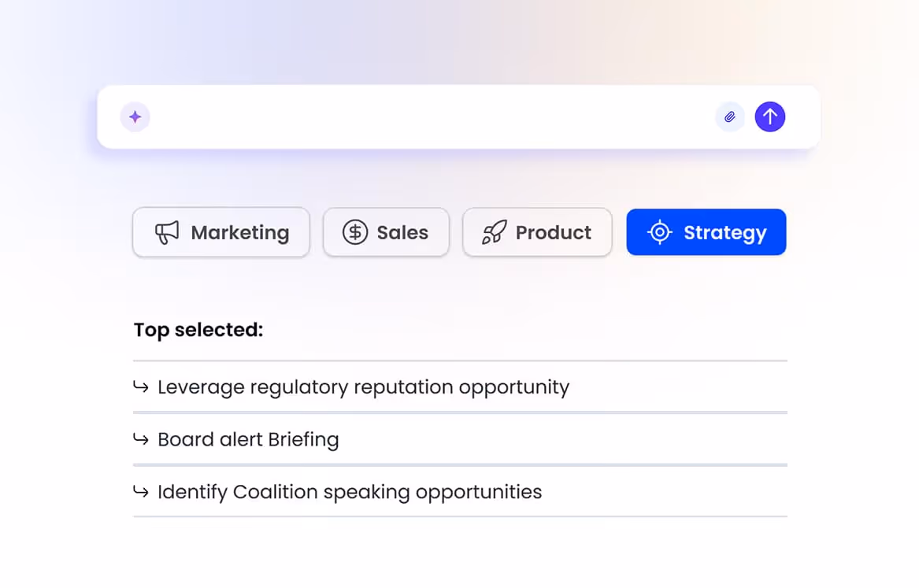Open the "Board alert Briefing" suggestion

tap(248, 439)
